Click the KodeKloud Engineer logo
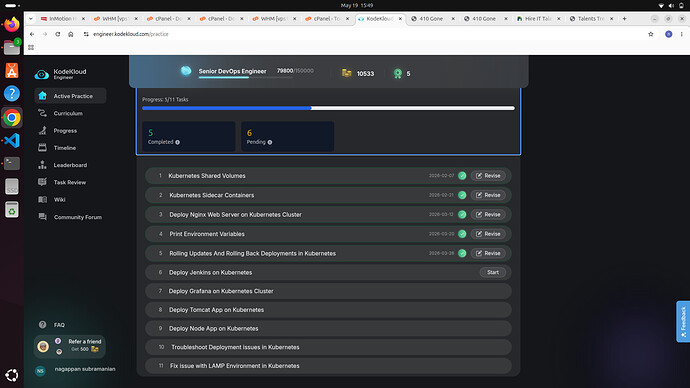 pyautogui.click(x=61, y=74)
